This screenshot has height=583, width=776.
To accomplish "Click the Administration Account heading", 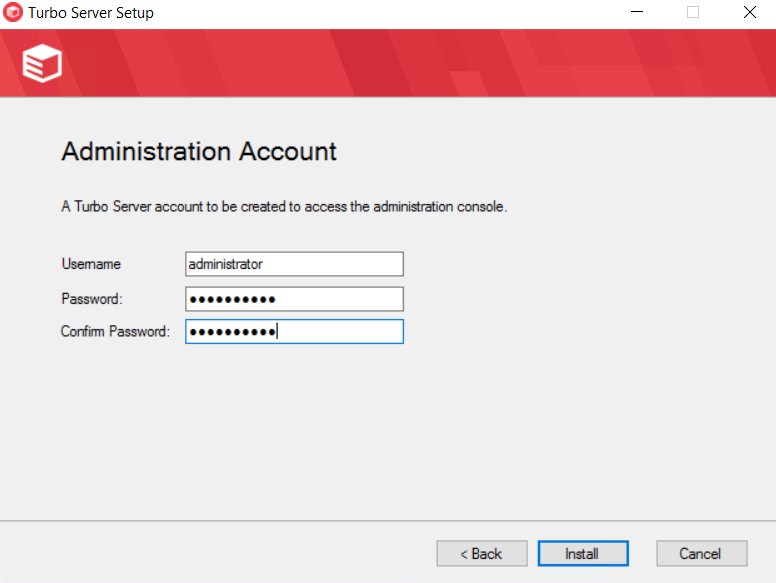I will pos(199,152).
